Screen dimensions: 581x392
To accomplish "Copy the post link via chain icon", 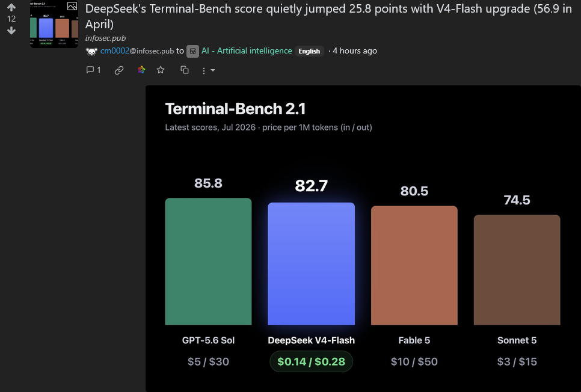I will tap(119, 70).
